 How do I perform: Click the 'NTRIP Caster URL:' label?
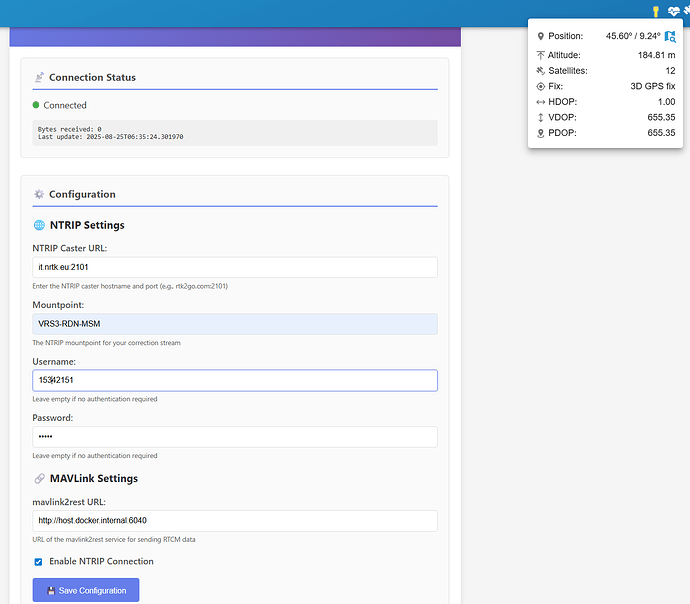click(x=70, y=248)
